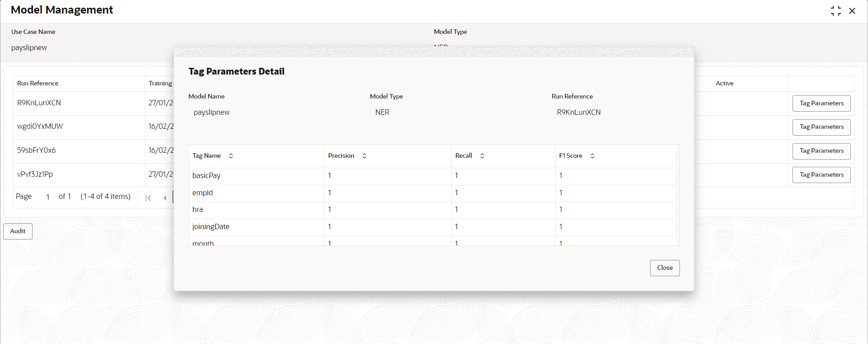Click the Precision value for basicPay
Viewport: 868px width, 344px height.
pyautogui.click(x=330, y=176)
